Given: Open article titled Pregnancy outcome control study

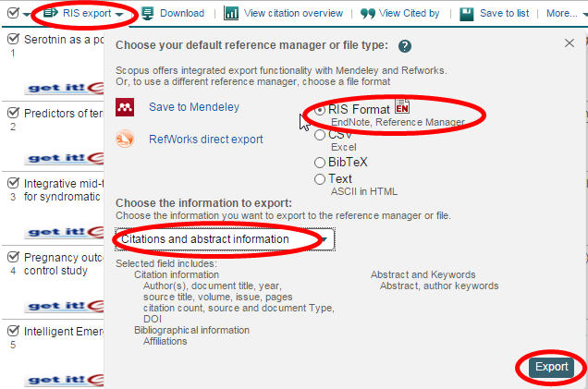Looking at the screenshot, I should pos(64,264).
